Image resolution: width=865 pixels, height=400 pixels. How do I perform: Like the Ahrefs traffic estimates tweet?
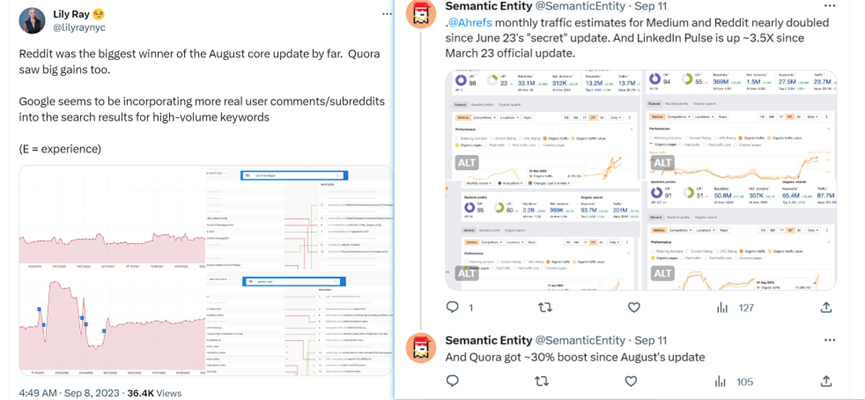pyautogui.click(x=634, y=307)
